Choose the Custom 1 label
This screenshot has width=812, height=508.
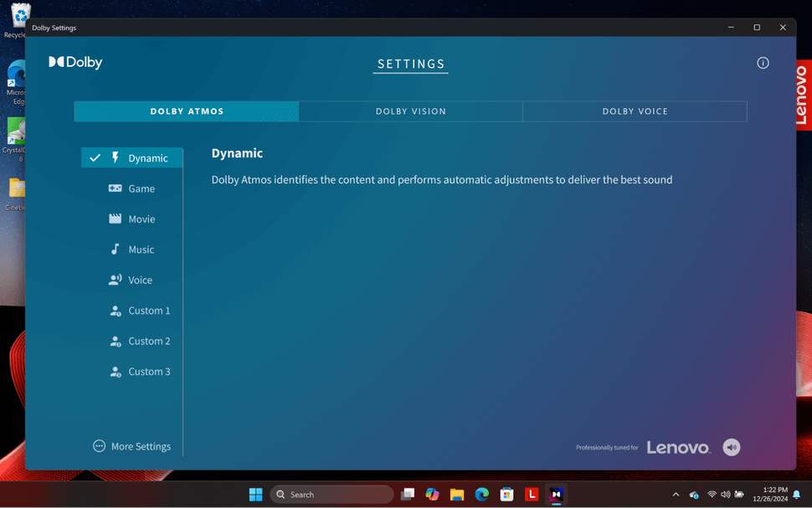[x=149, y=310]
